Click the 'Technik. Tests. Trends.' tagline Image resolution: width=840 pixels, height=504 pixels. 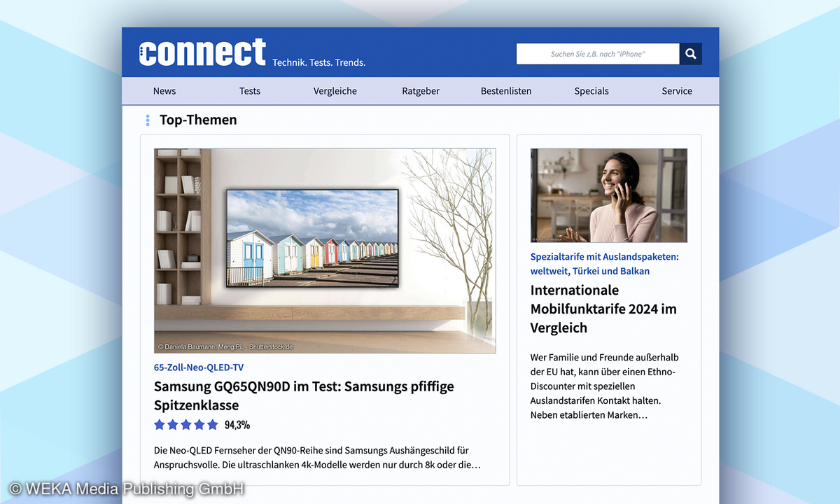click(319, 62)
